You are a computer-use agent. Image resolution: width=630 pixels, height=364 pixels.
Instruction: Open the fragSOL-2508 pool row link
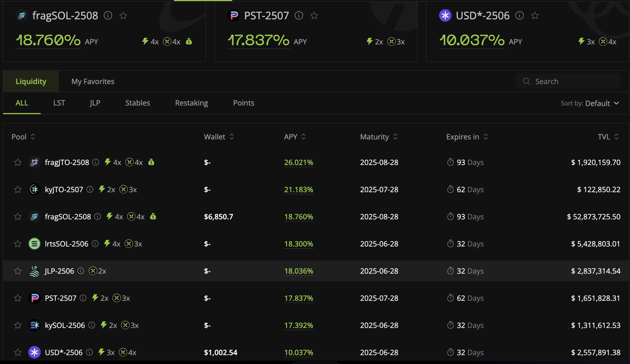coord(68,217)
